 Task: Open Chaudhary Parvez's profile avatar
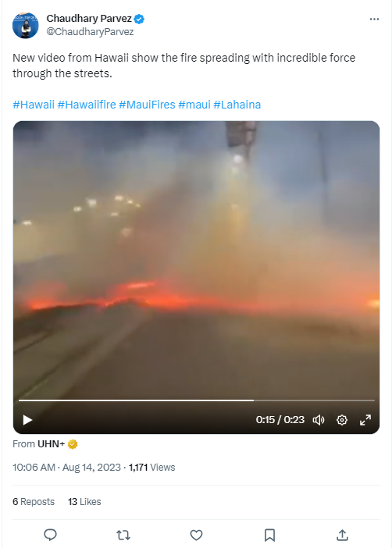pyautogui.click(x=26, y=26)
